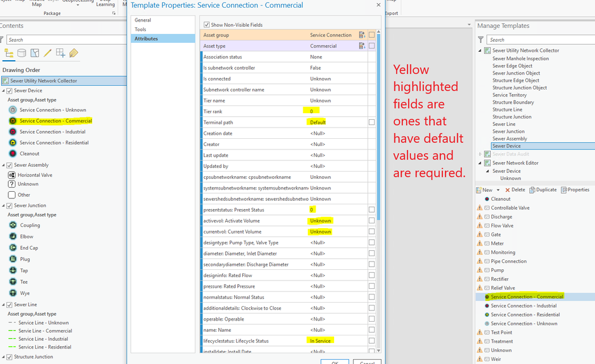Select Service Connection - Commercial template
The width and height of the screenshot is (595, 364).
click(527, 297)
